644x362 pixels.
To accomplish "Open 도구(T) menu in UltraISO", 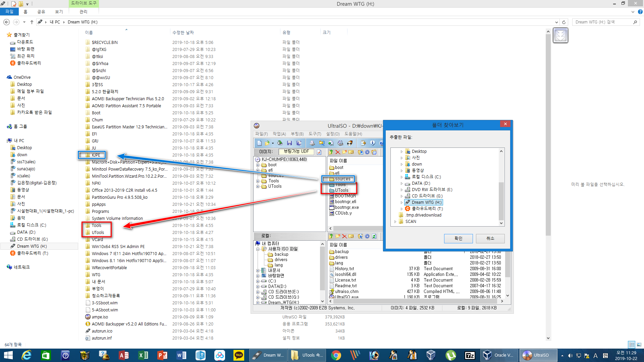I will pyautogui.click(x=315, y=134).
